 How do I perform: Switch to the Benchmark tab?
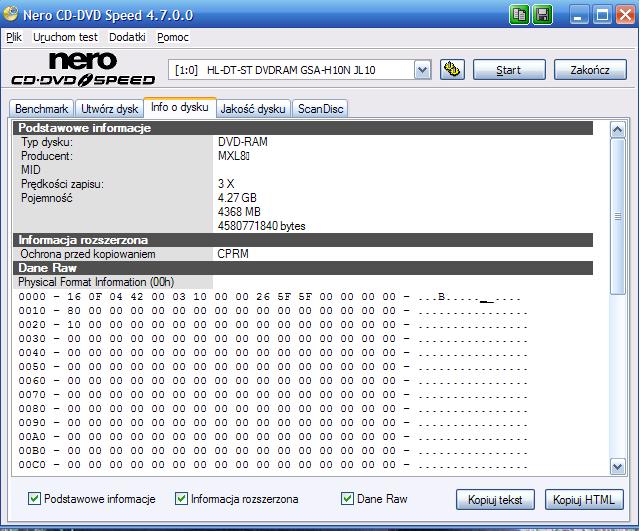coord(42,109)
